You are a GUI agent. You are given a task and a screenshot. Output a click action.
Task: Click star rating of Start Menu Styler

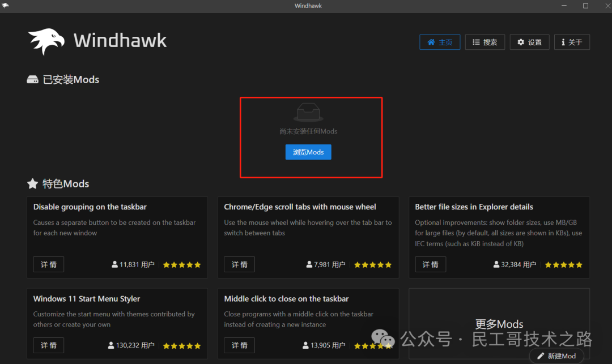[x=182, y=346]
